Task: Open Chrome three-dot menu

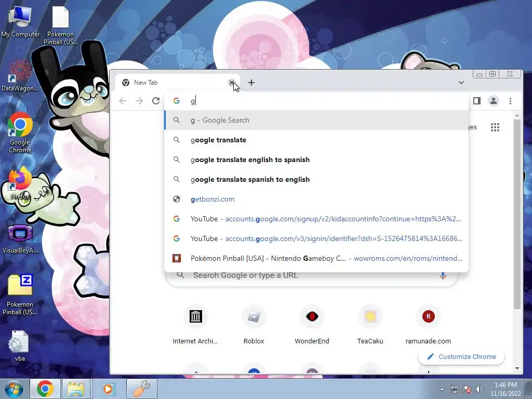Action: (x=510, y=101)
